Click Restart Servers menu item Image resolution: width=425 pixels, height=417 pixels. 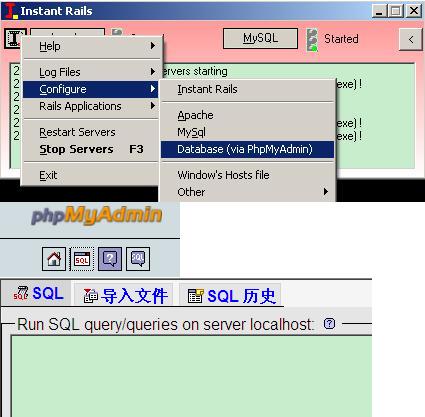pos(91,132)
